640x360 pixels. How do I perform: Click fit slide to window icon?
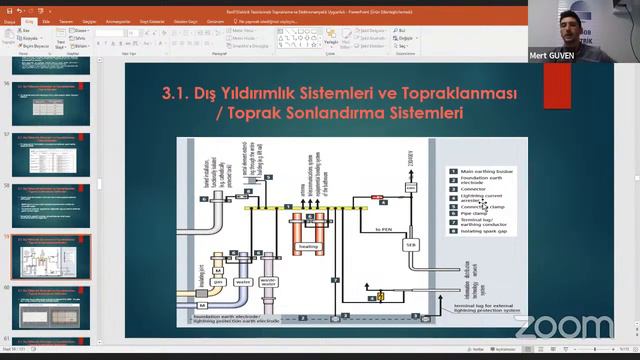click(635, 349)
